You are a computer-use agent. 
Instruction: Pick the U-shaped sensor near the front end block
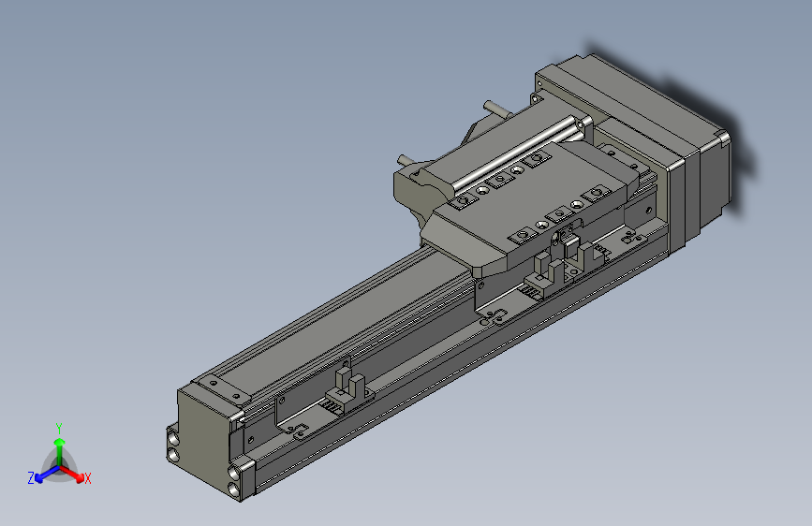[x=350, y=391]
